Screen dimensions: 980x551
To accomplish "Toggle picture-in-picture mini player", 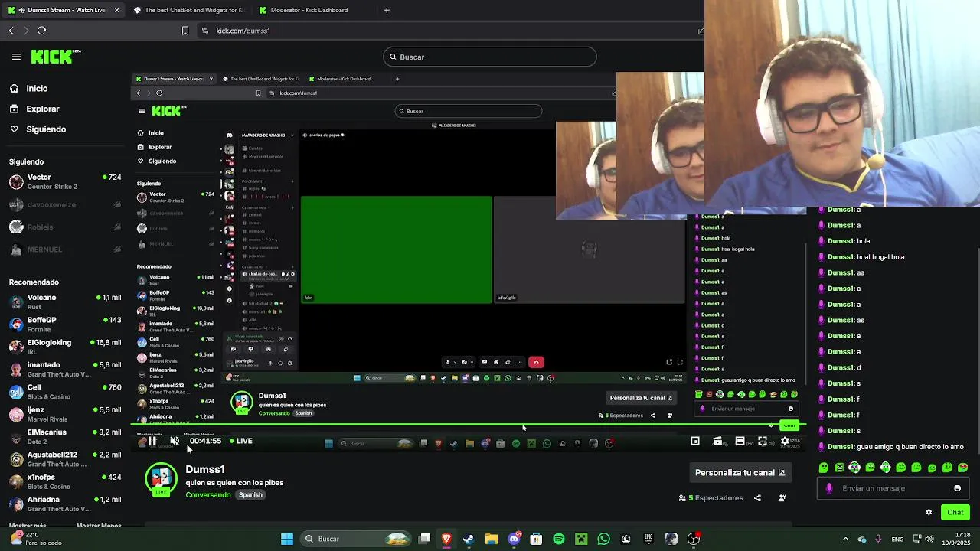I will point(695,441).
